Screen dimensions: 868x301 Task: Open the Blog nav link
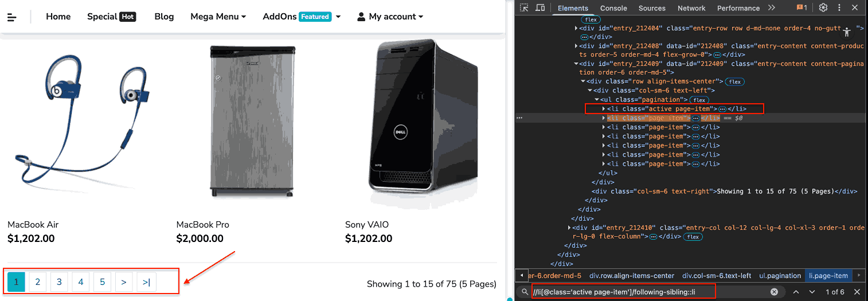pos(164,17)
